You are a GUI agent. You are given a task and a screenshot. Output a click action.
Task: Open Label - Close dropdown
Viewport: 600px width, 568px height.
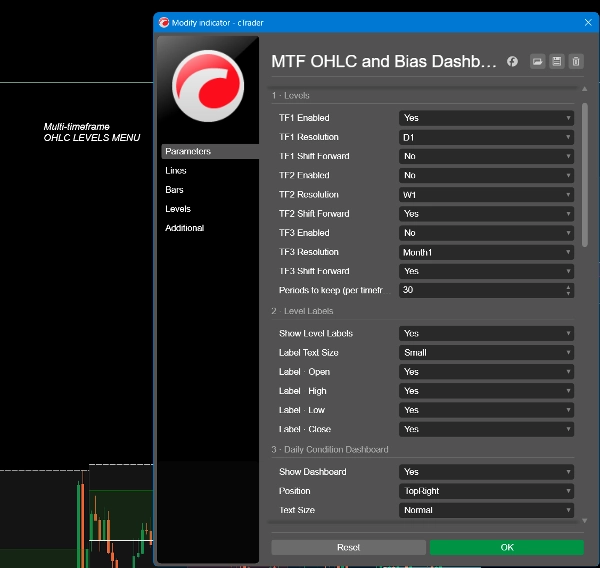(x=486, y=429)
